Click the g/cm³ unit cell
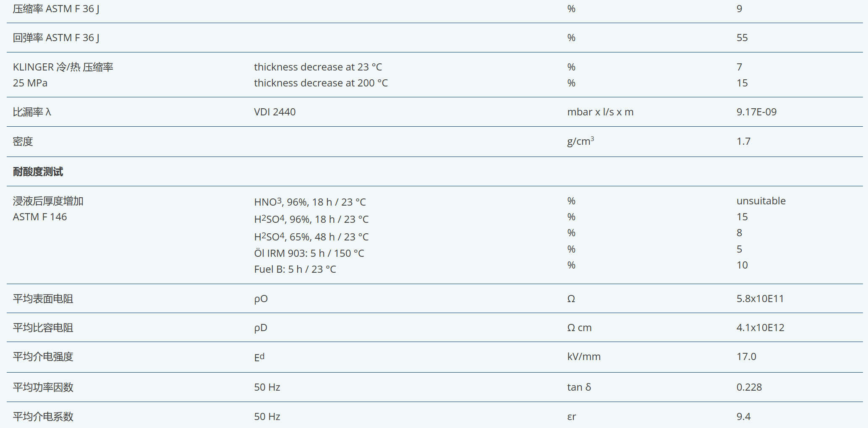The image size is (868, 428). pyautogui.click(x=580, y=141)
